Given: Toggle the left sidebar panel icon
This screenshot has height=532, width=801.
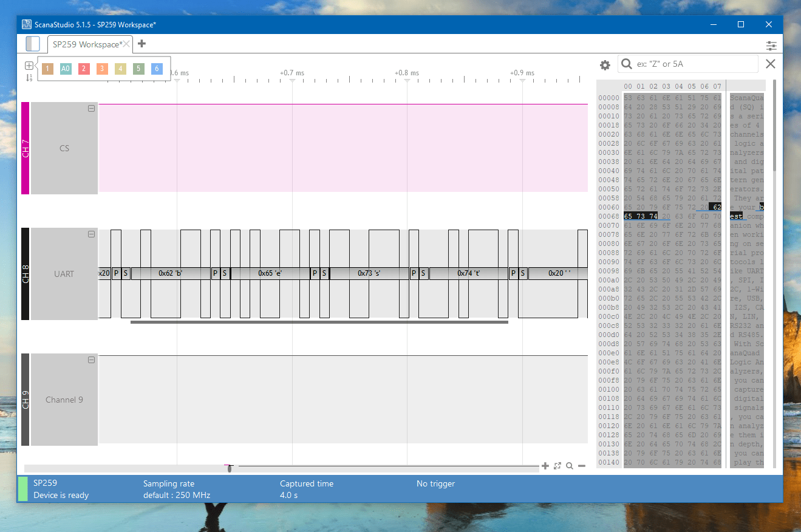Looking at the screenshot, I should pyautogui.click(x=33, y=44).
